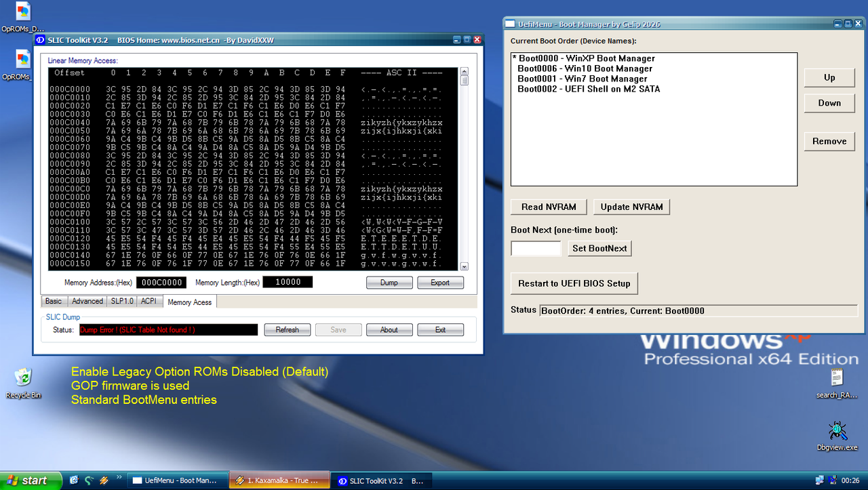This screenshot has width=868, height=490.
Task: Switch to Kaxamalka taskbar button
Action: pos(279,481)
